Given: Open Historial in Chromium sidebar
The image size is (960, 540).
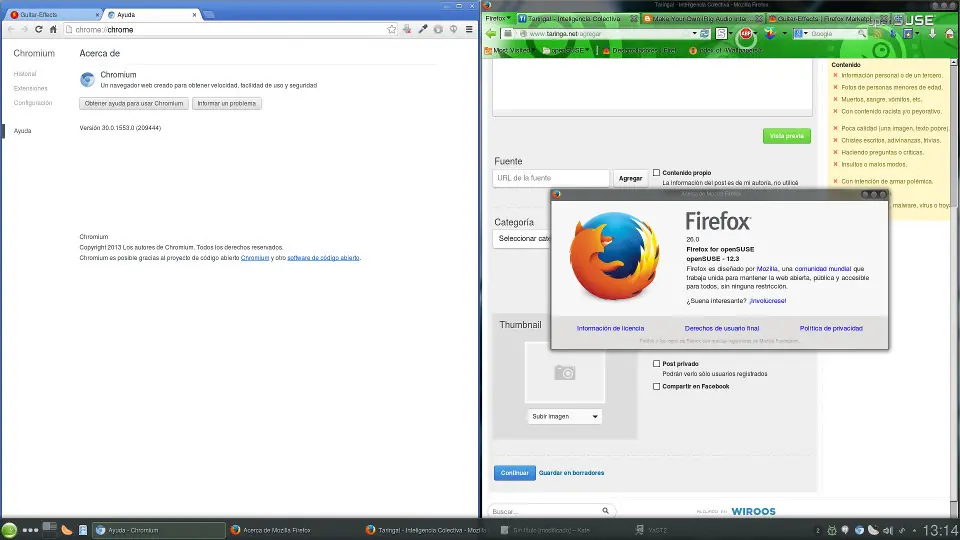Looking at the screenshot, I should (x=25, y=73).
